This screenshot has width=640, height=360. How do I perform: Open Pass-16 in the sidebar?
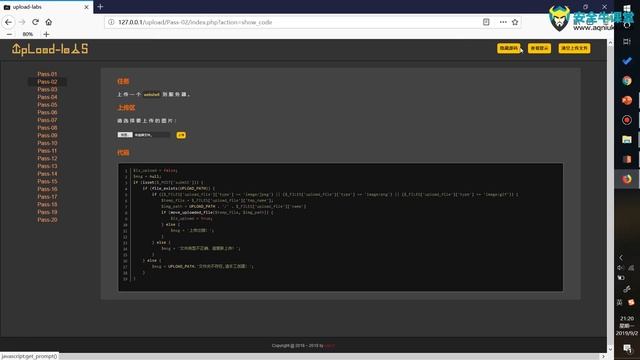pos(47,189)
